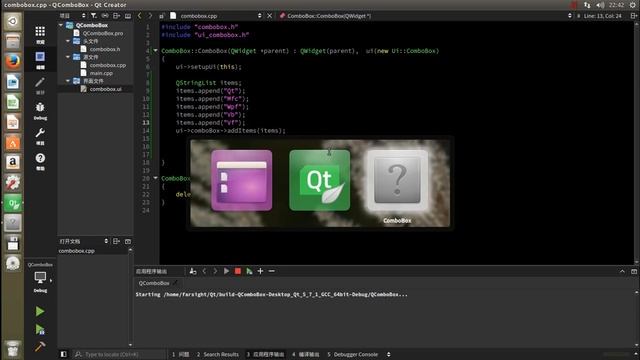Launch Firefox from the Ubuntu dock
Image resolution: width=640 pixels, height=360 pixels.
click(13, 61)
